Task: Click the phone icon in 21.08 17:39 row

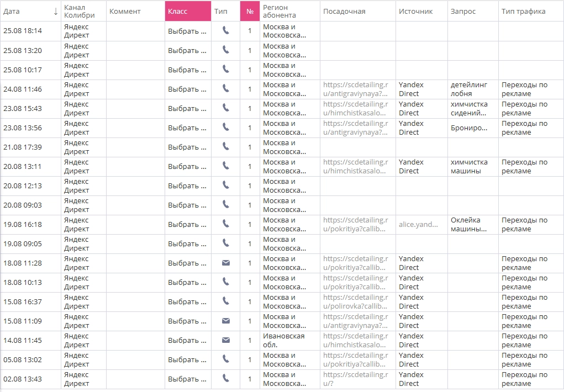Action: 225,147
